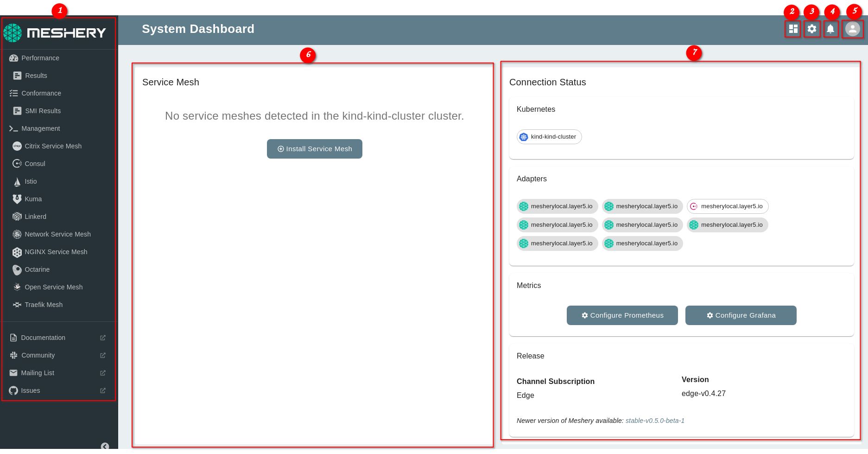Click the Issues GitHub icon
Screen dimensions: 868x454
pyautogui.click(x=13, y=390)
